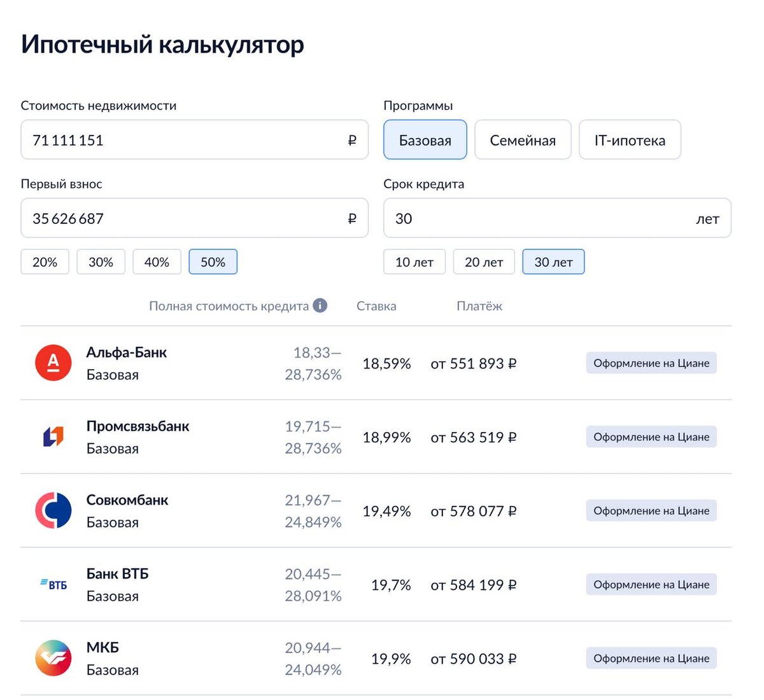
Task: Click the 19,7% rate value
Action: [391, 585]
